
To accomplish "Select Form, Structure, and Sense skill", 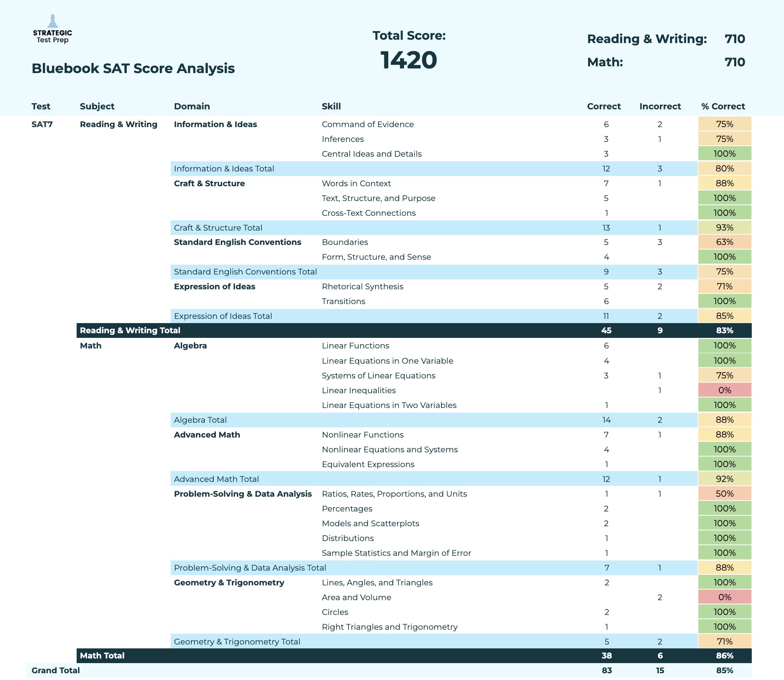I will (376, 257).
